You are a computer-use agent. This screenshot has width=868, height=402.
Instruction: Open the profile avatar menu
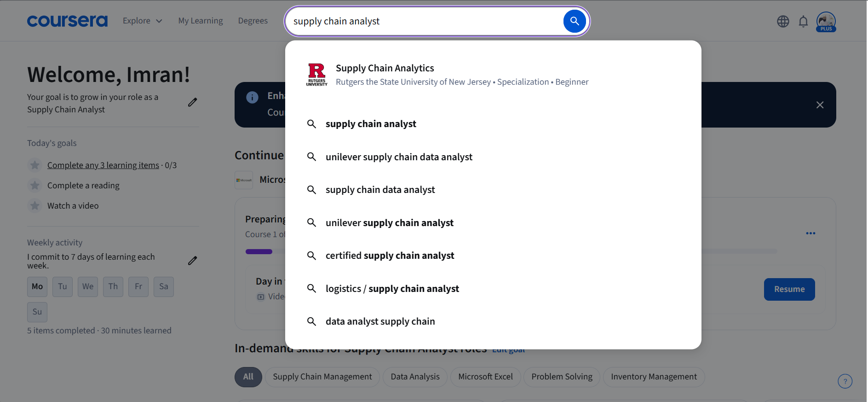click(826, 21)
